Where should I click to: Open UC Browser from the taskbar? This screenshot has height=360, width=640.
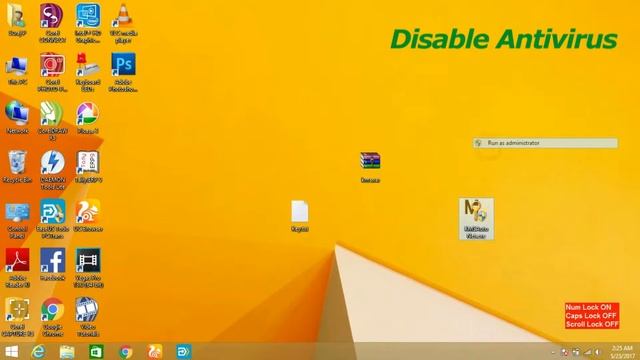(x=155, y=351)
